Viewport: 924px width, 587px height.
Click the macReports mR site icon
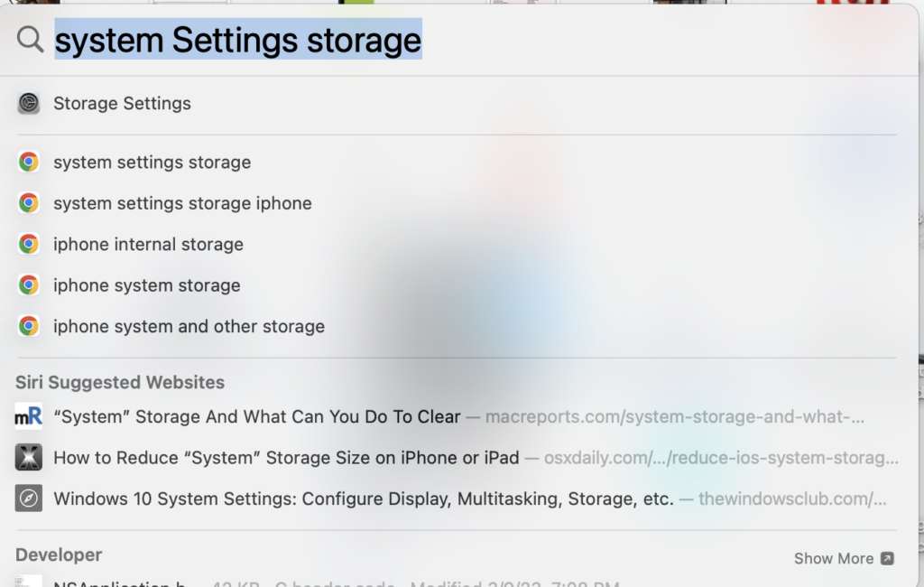[x=28, y=416]
